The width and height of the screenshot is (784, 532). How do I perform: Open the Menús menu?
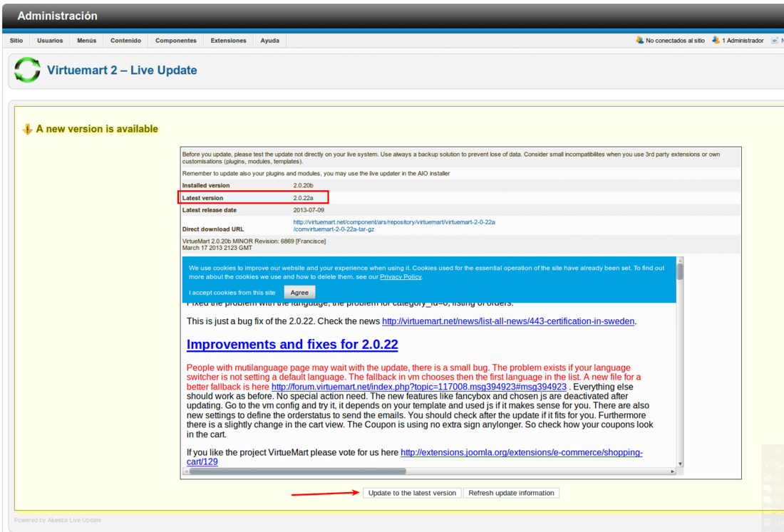(86, 41)
